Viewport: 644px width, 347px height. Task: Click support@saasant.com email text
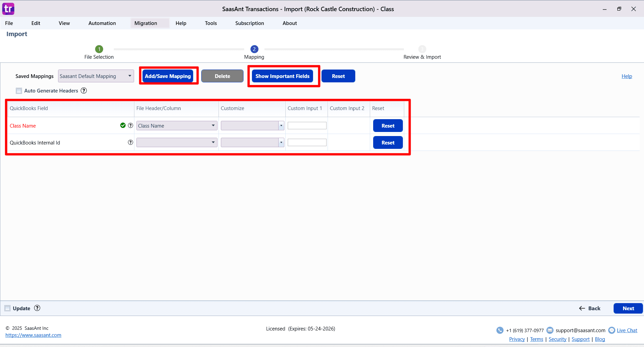pyautogui.click(x=581, y=330)
